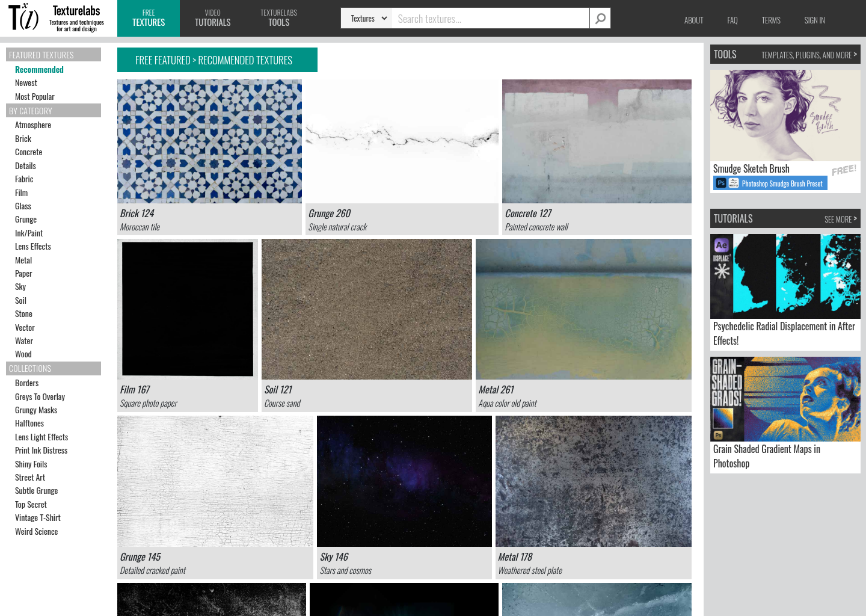Open the About page
This screenshot has height=616, width=866.
[693, 20]
